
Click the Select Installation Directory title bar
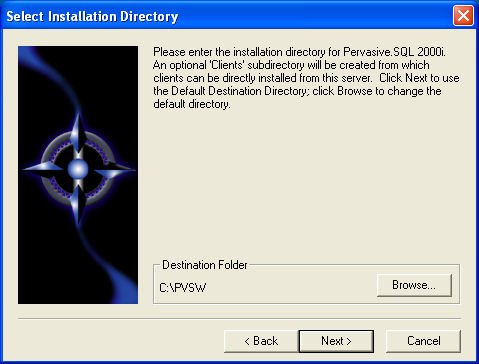click(x=227, y=16)
